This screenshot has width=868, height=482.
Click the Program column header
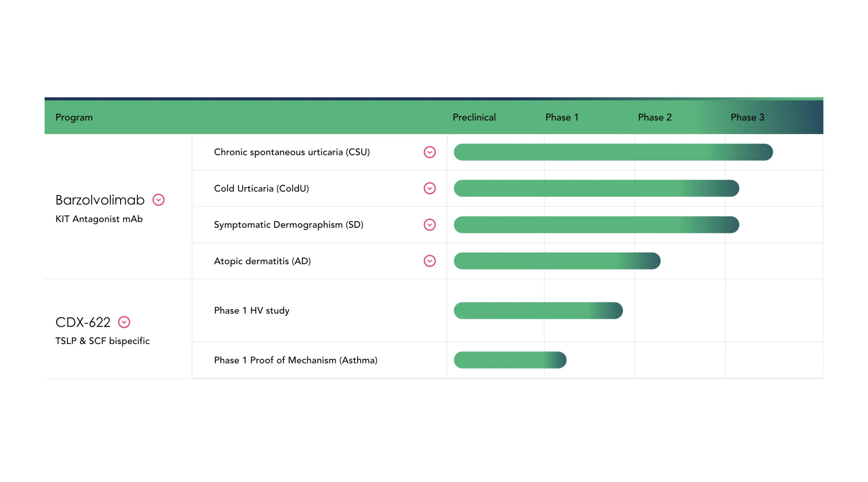74,118
